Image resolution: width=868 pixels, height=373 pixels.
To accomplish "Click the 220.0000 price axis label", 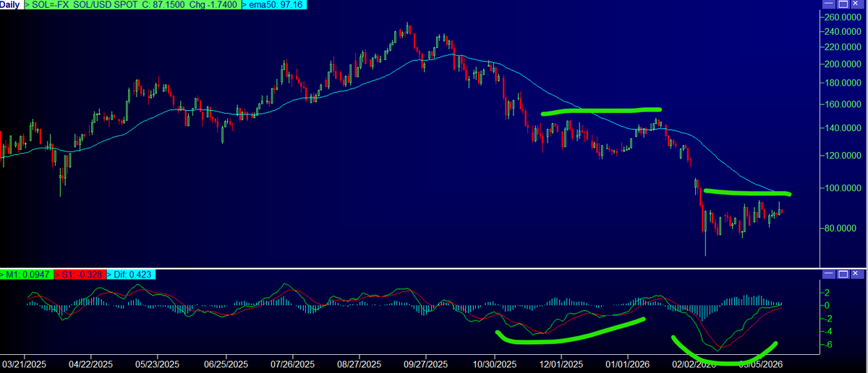I will tap(843, 47).
